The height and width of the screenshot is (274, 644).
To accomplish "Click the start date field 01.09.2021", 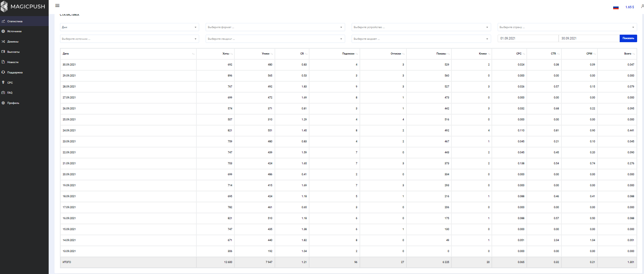I will pos(528,38).
